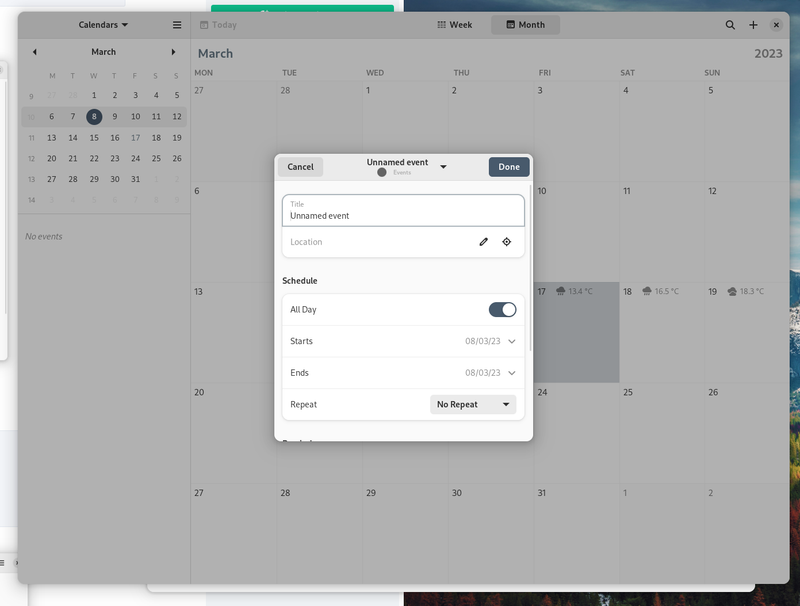The width and height of the screenshot is (800, 606).
Task: Go to previous month in mini calendar
Action: 34,52
